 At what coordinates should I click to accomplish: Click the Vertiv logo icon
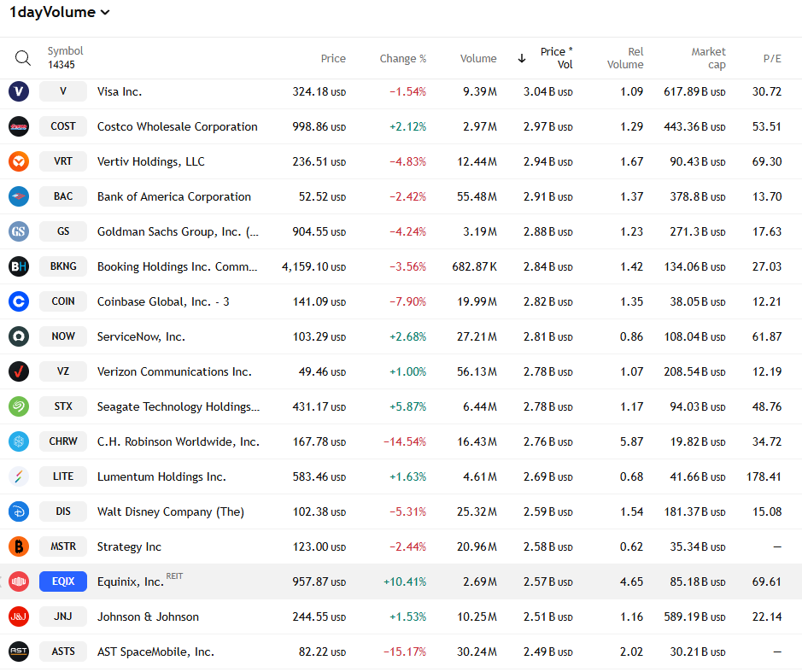click(x=19, y=161)
